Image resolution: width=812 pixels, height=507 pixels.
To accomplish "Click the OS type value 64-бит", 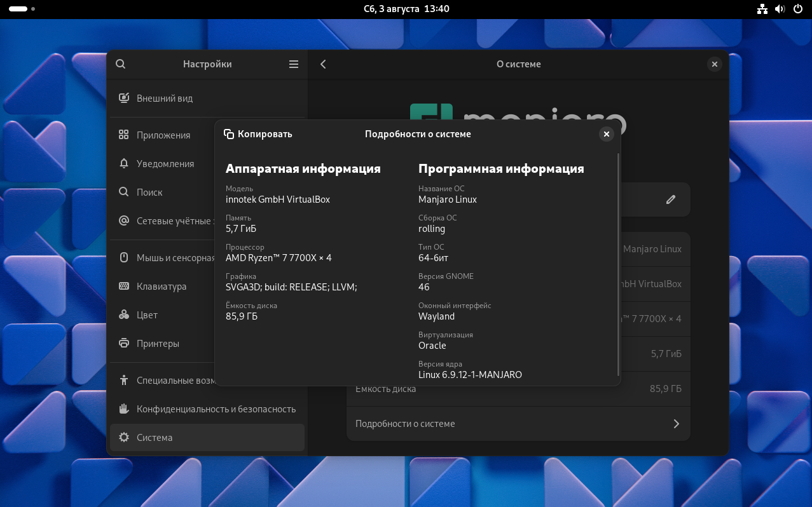I will [x=433, y=258].
